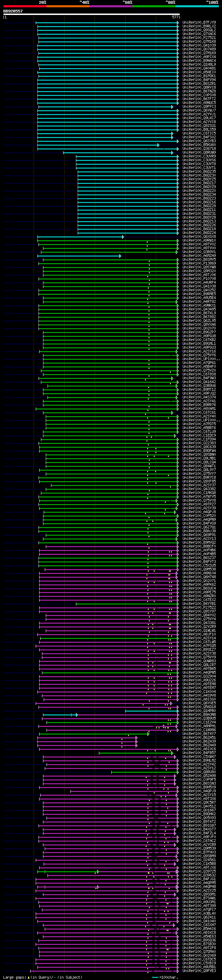Select hit label UniRef100_C3UVR9
This screenshot has height=980, width=222.
[199, 156]
